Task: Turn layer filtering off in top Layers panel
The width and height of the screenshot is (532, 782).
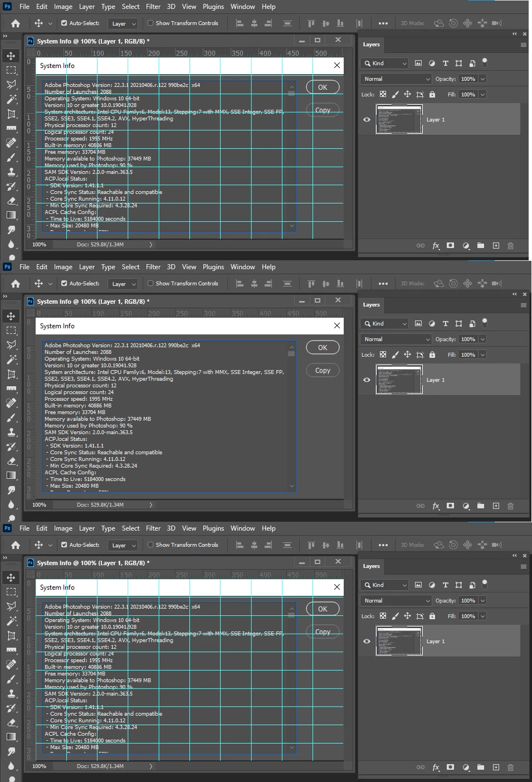Action: 485,62
